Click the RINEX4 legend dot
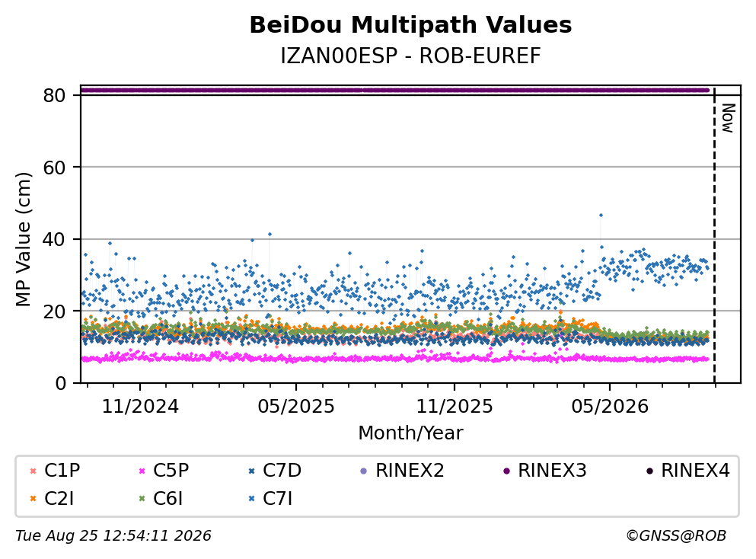This screenshot has height=559, width=756. (x=649, y=471)
